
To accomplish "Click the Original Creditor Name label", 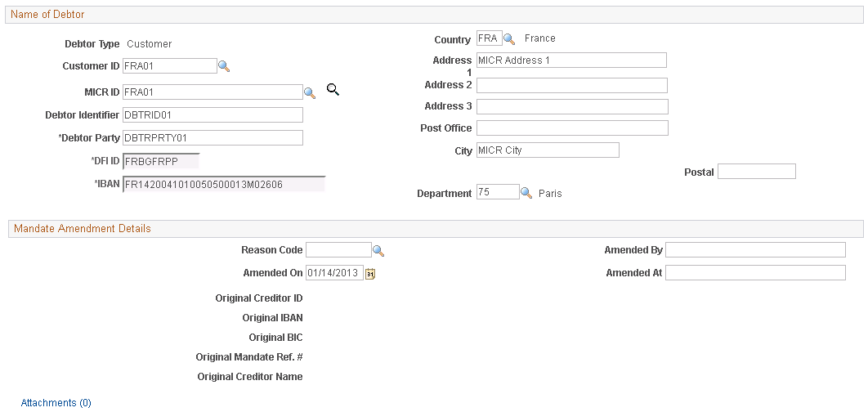I will [x=250, y=377].
